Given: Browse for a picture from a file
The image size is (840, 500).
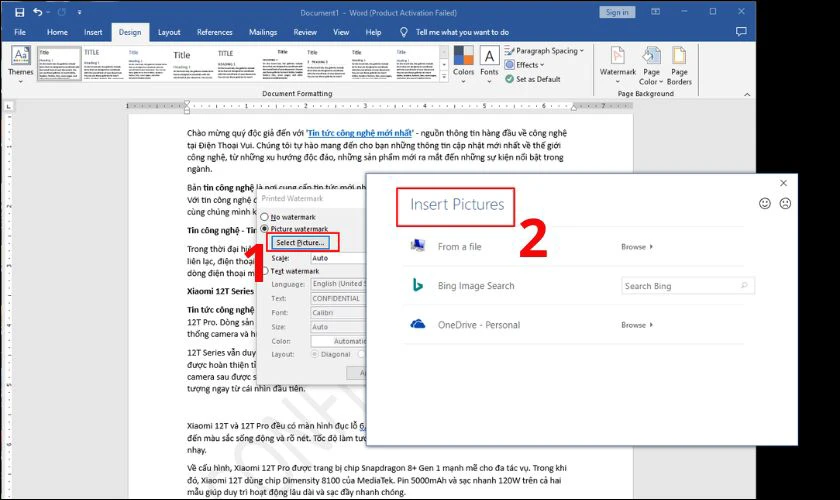Looking at the screenshot, I should pos(637,247).
